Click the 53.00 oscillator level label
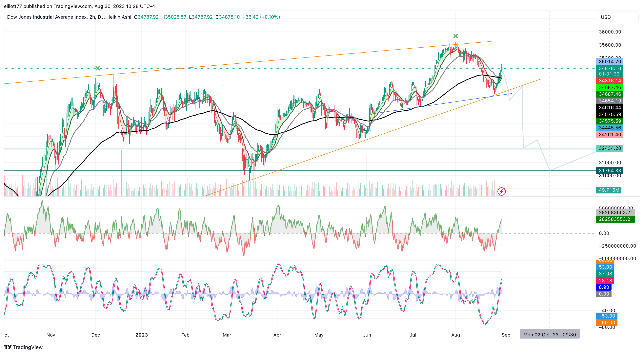644x354 pixels. pyautogui.click(x=605, y=267)
